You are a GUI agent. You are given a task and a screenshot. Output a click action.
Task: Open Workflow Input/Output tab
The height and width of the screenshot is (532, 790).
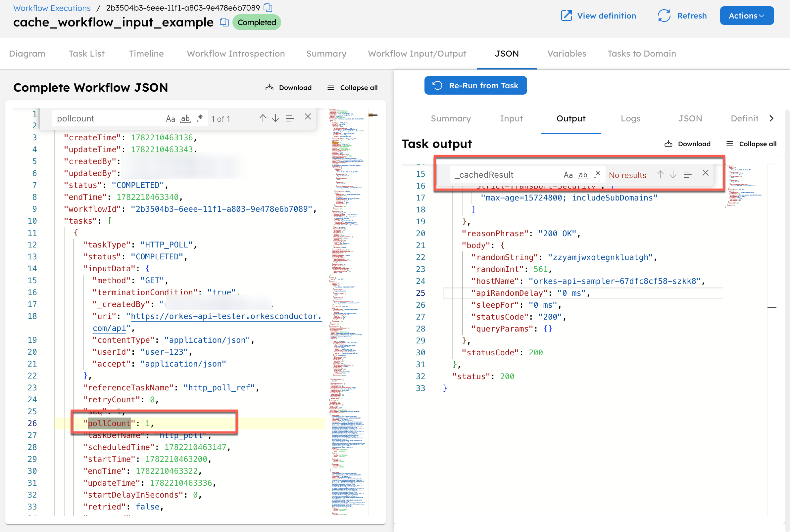click(417, 54)
